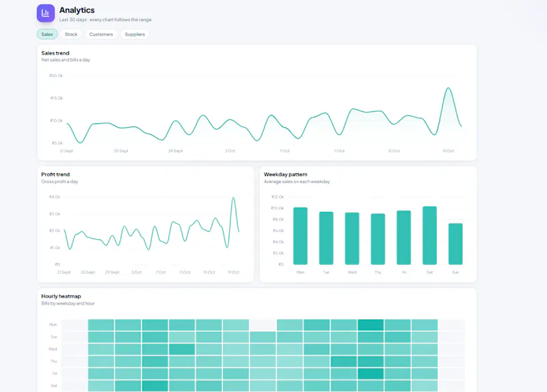
Task: Click '3 Oct' on the Sales trend axis
Action: point(230,151)
